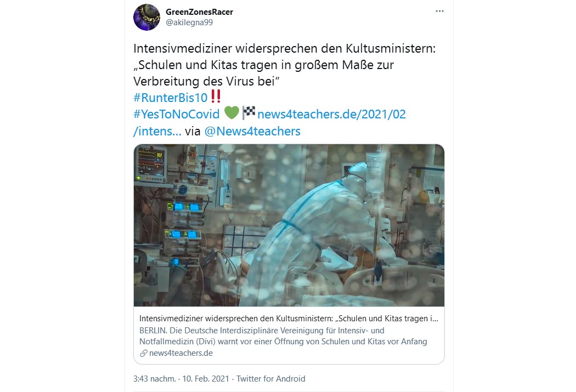
Task: Click the tweet text about Kultusministern
Action: coord(284,65)
